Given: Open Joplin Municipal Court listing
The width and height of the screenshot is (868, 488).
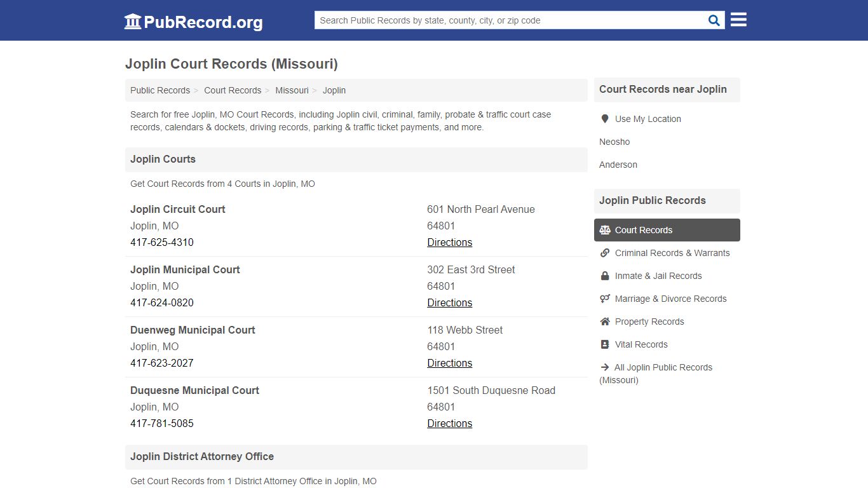Looking at the screenshot, I should click(185, 269).
